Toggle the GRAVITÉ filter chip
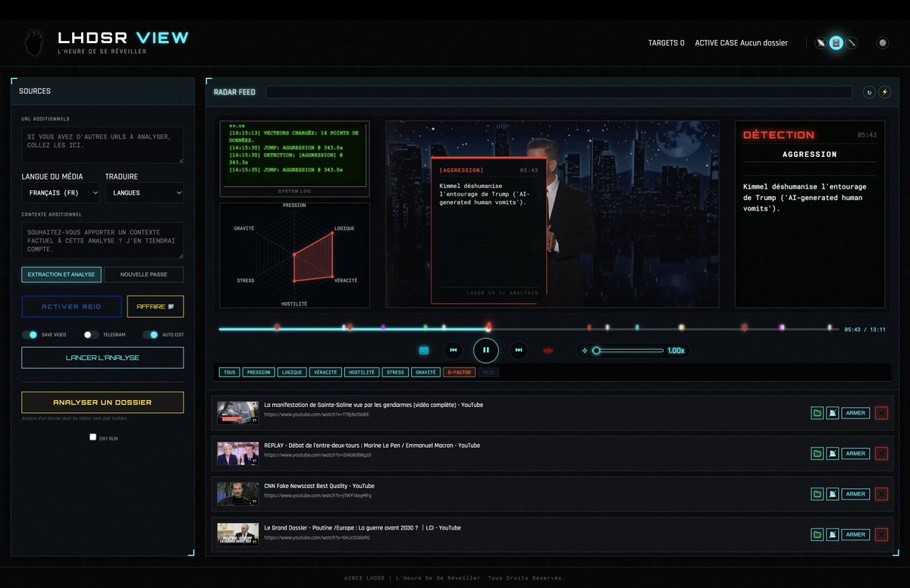910x588 pixels. [425, 372]
